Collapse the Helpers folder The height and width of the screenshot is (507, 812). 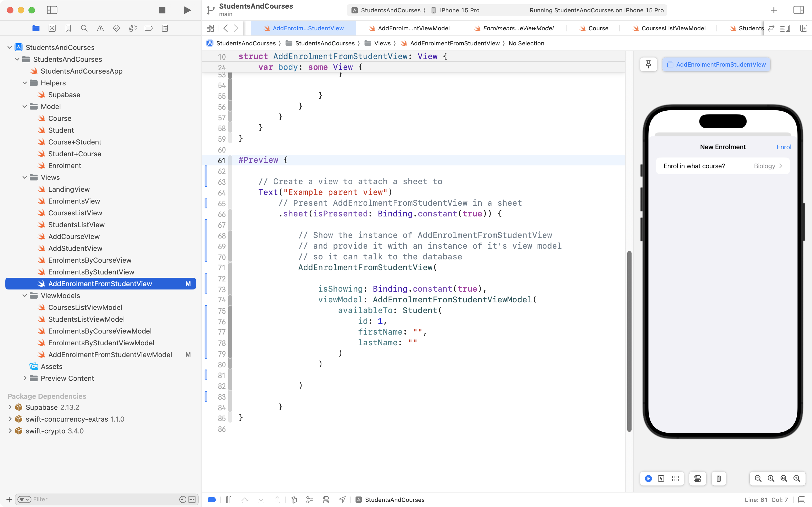[25, 83]
